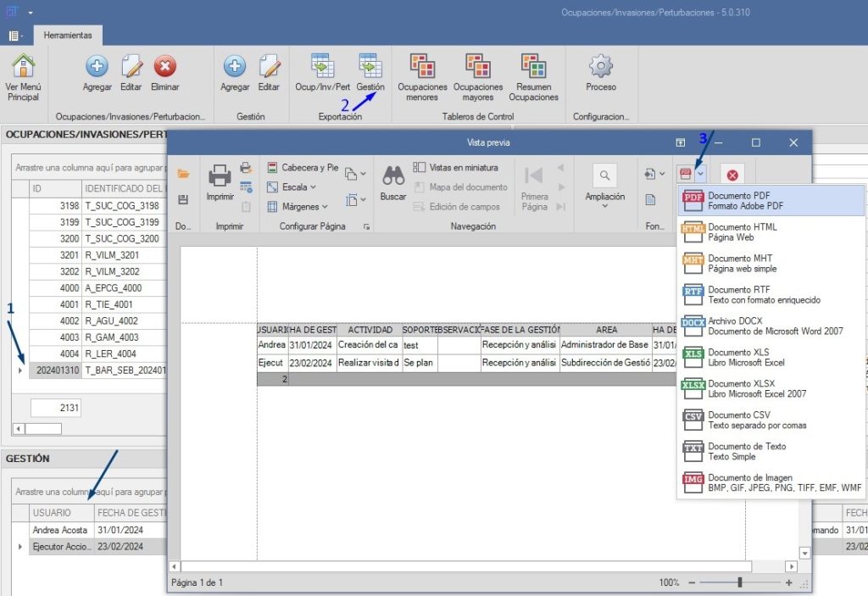Adjust the 100% zoom slider handle
This screenshot has width=868, height=596.
pyautogui.click(x=740, y=582)
